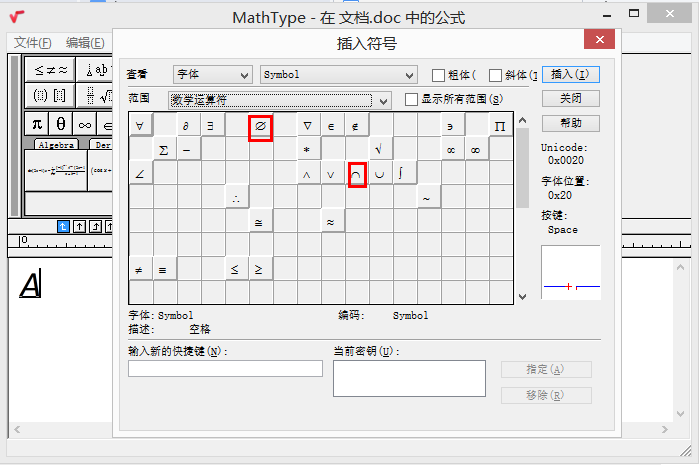Image resolution: width=699 pixels, height=465 pixels.
Task: Select the proportional-to ∝ symbol
Action: click(x=452, y=149)
